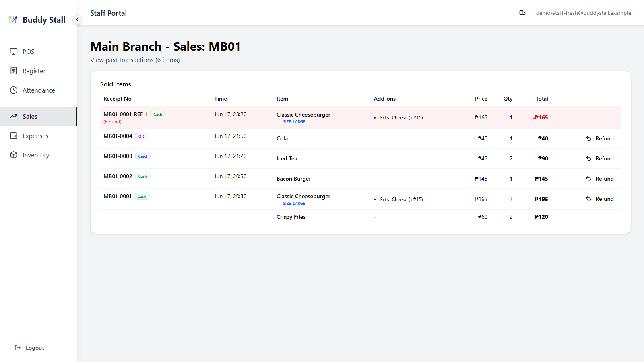Click refund arrow icon in Cola row
The height and width of the screenshot is (362, 644).
pos(588,138)
